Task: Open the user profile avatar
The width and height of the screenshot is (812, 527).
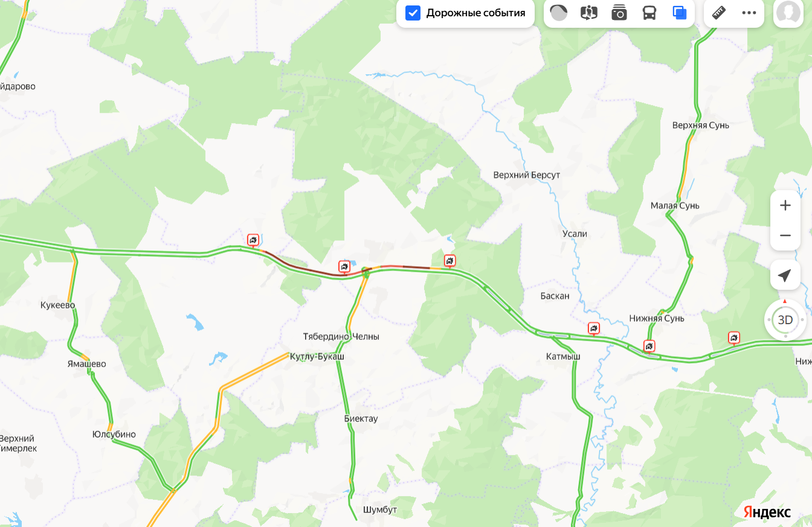Action: coord(788,13)
